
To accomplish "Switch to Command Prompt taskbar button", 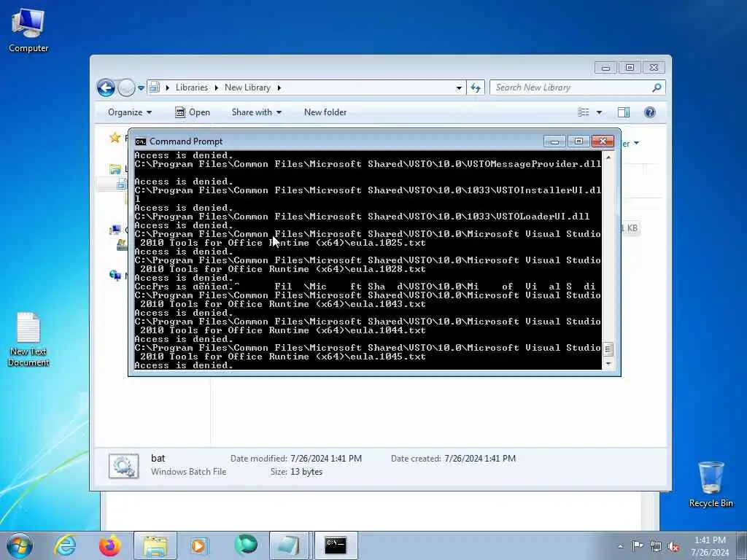I will [336, 545].
